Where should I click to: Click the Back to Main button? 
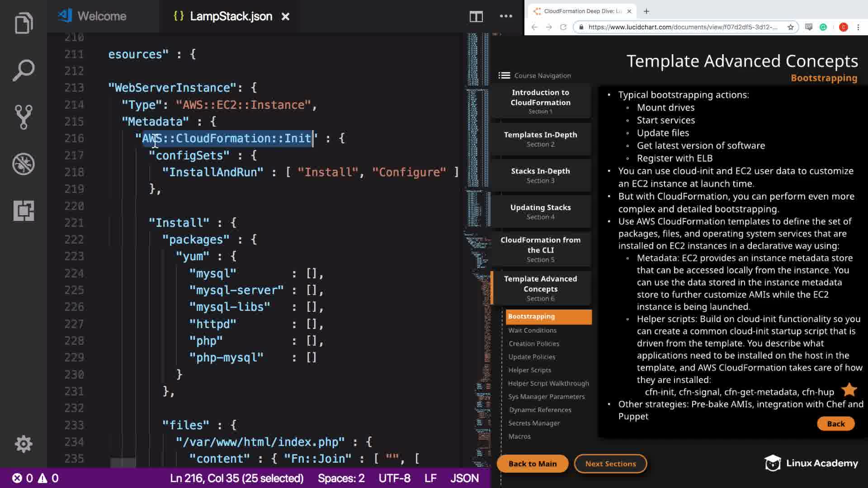point(532,464)
